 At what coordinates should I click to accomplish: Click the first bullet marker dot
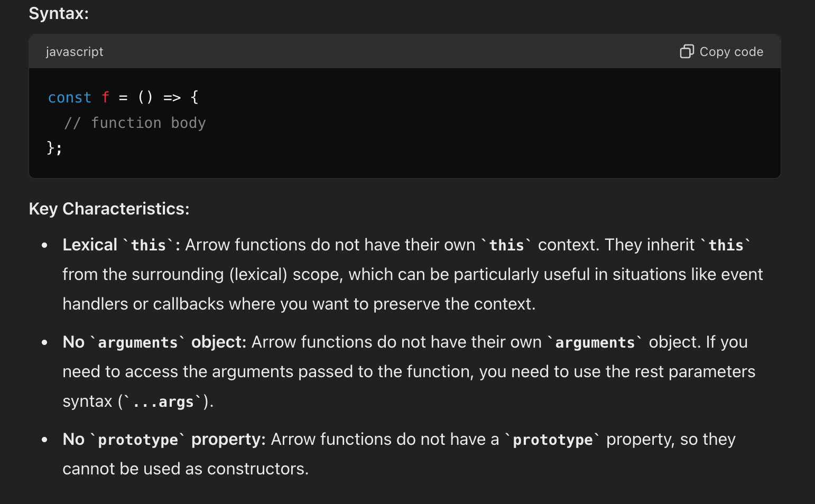point(44,245)
